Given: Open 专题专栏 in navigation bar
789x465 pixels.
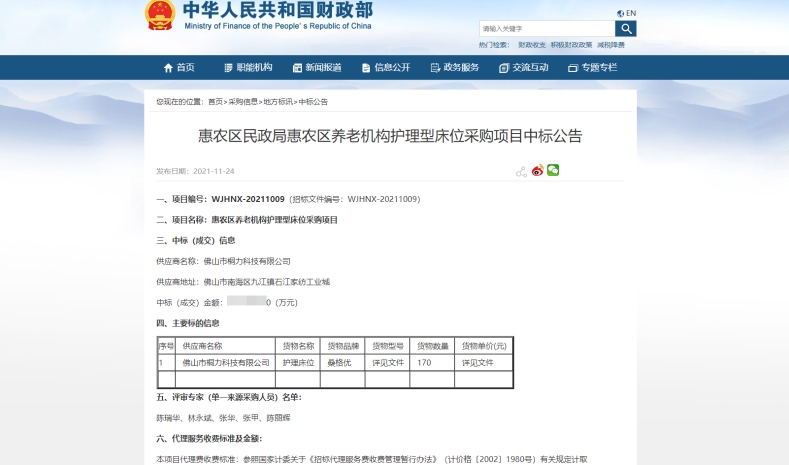Looking at the screenshot, I should click(x=592, y=68).
